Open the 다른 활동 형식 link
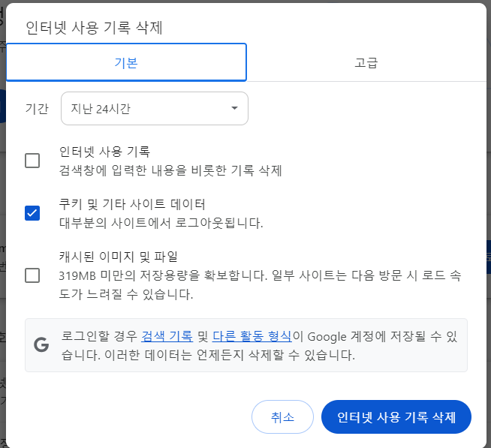This screenshot has height=448, width=491. tap(252, 336)
